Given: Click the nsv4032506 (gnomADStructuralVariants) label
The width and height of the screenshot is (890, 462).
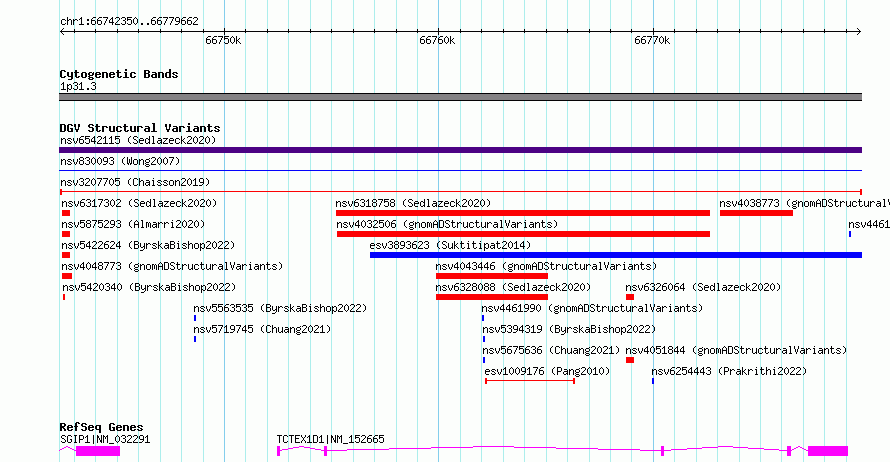Looking at the screenshot, I should coord(447,224).
